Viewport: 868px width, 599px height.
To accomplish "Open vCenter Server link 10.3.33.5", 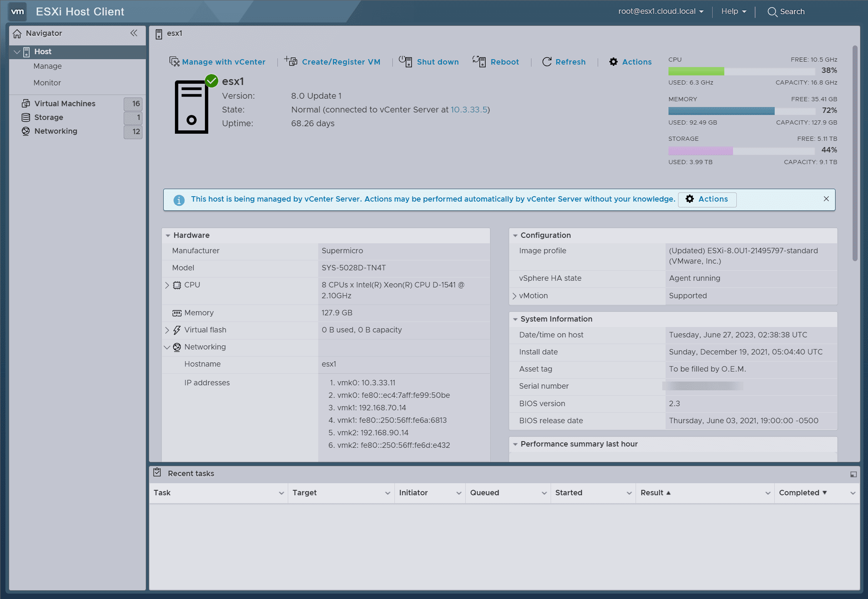I will 469,110.
